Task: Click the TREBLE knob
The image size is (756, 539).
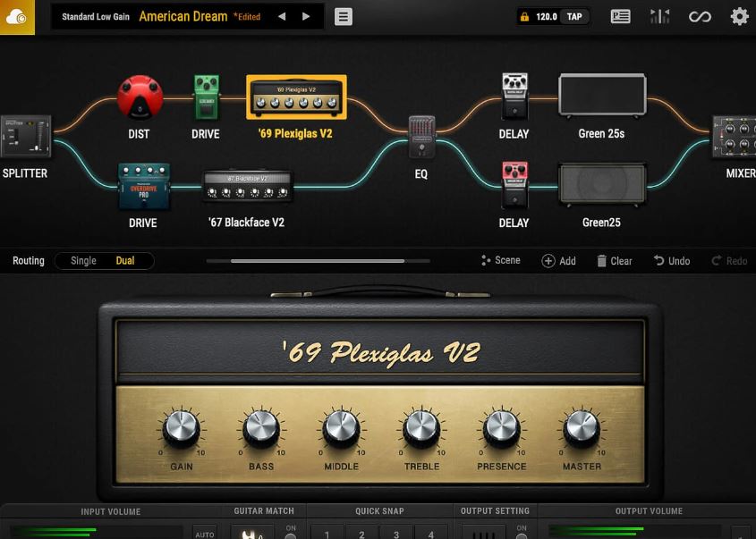Action: (421, 428)
